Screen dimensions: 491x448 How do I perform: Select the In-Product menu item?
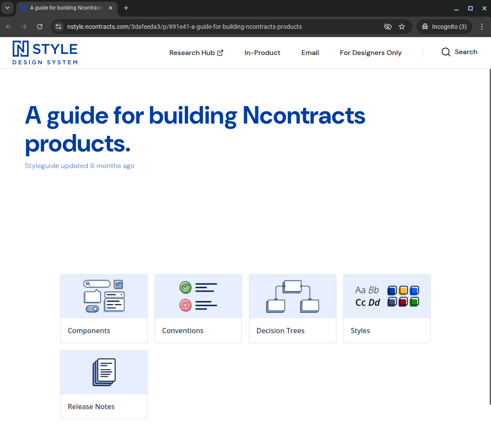point(262,53)
